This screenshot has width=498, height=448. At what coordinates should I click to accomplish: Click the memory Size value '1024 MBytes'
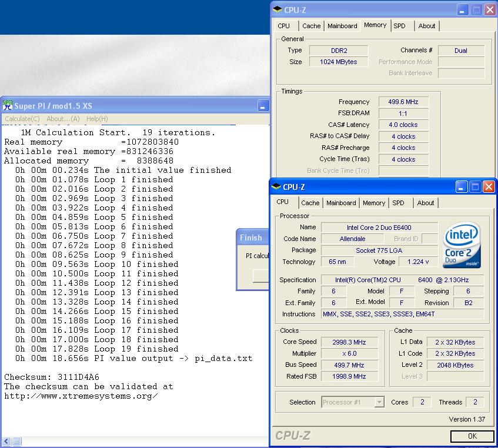click(x=339, y=62)
